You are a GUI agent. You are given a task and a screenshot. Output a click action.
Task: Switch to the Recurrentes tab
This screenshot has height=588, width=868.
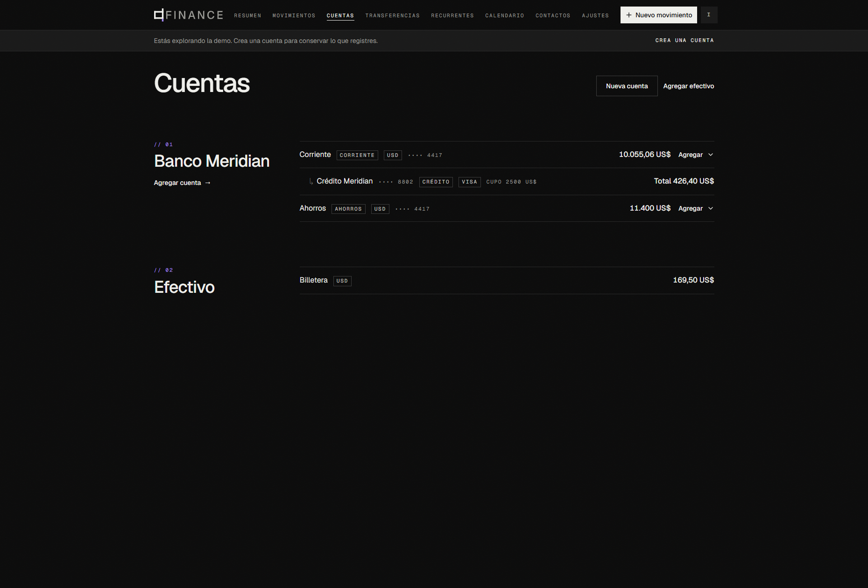[x=452, y=15]
